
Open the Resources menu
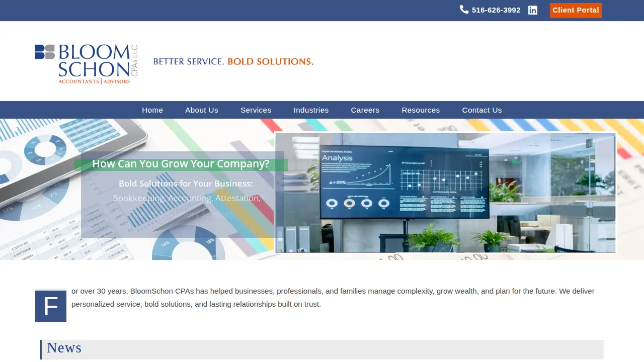(x=421, y=110)
